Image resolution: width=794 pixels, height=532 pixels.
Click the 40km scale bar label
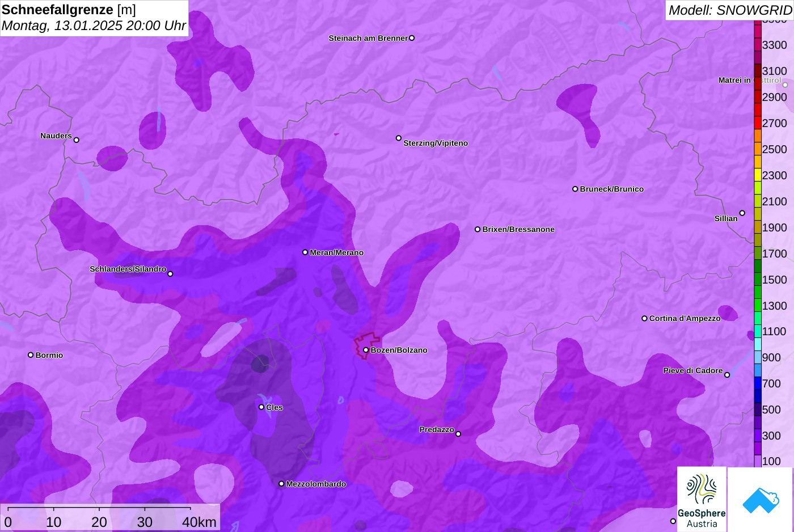click(x=199, y=522)
